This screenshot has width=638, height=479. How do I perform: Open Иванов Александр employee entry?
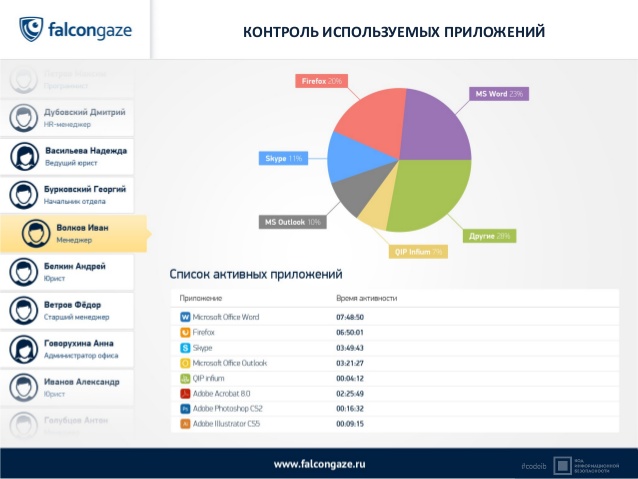tap(67, 387)
